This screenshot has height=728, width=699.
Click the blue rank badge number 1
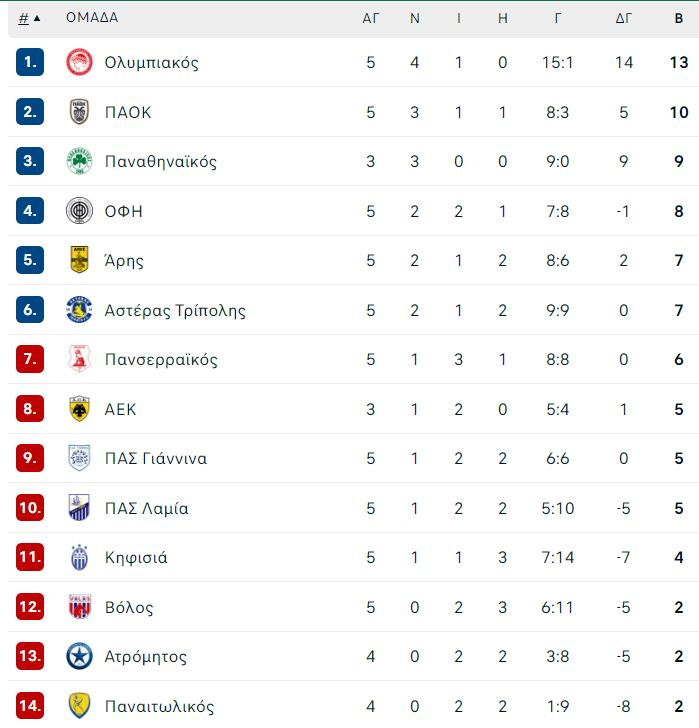30,62
